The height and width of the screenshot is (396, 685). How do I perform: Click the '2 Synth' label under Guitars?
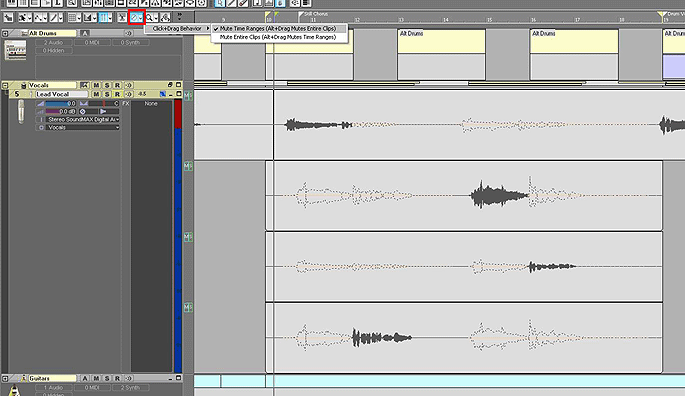pos(131,387)
